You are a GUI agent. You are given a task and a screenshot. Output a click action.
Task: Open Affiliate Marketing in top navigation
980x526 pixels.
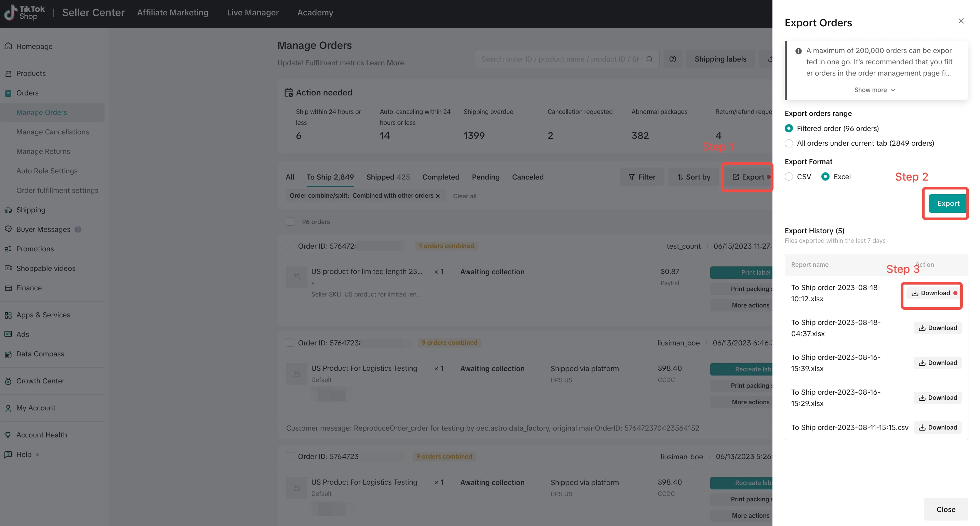click(x=173, y=13)
